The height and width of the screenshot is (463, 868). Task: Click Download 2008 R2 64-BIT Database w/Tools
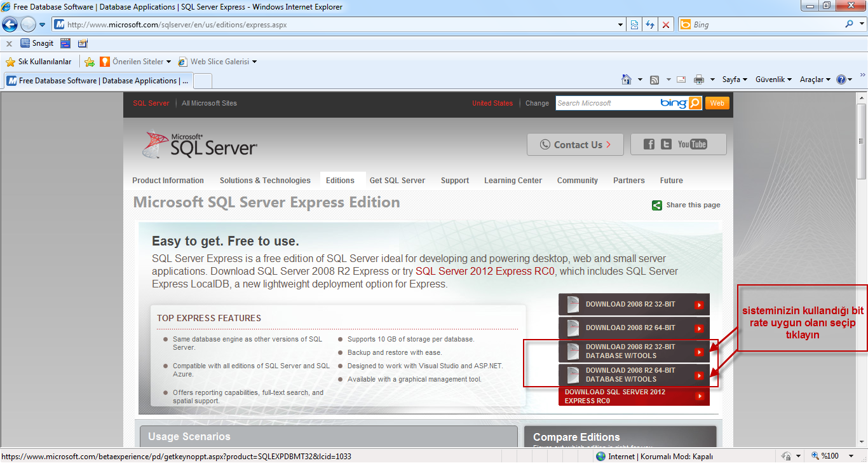(x=634, y=375)
